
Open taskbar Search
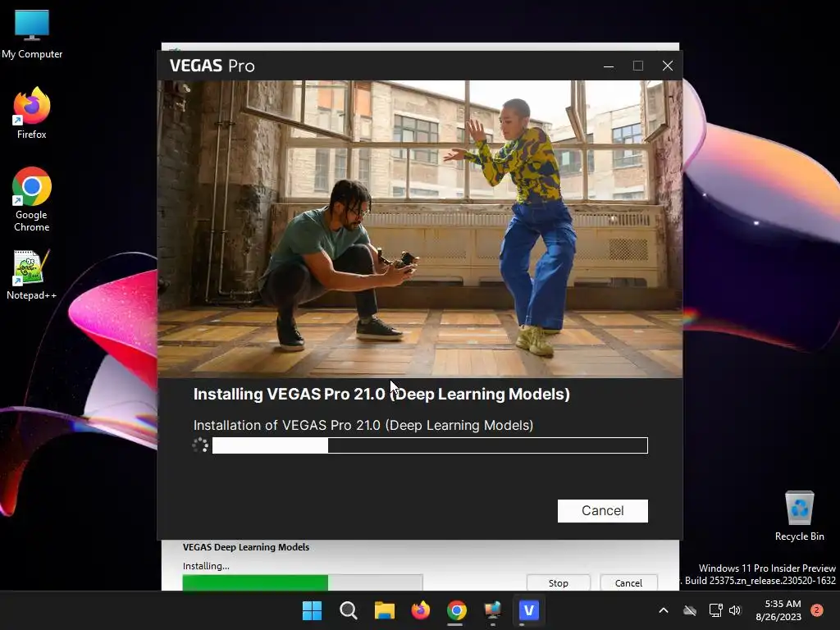[348, 610]
